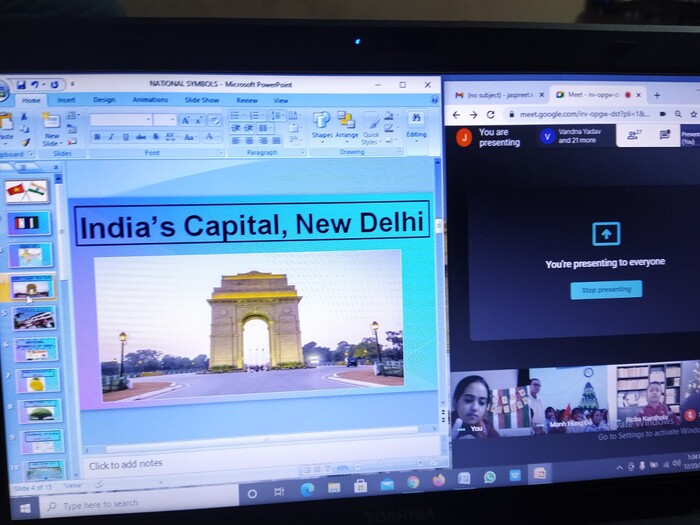
Task: Click the Vandna Yadav and 21 more tile
Action: pos(575,136)
